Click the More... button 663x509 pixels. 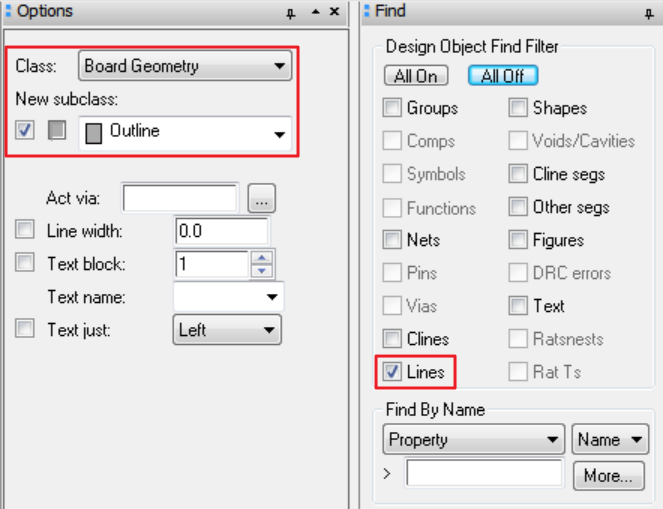click(608, 476)
